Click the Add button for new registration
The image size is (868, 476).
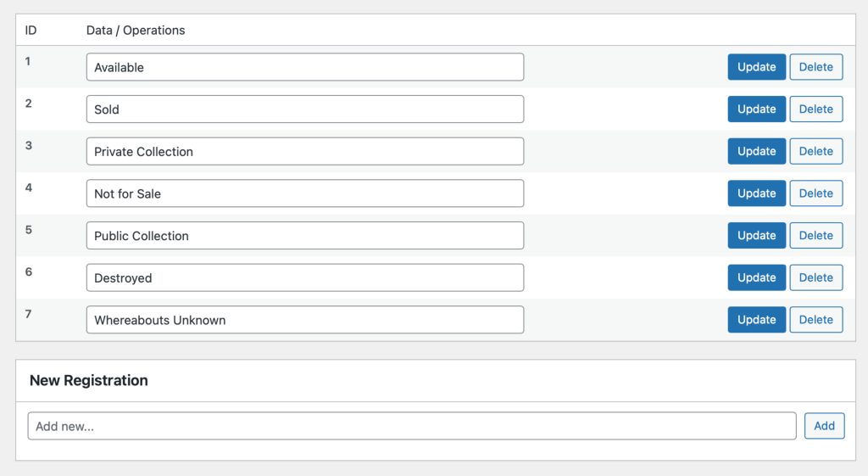[824, 426]
